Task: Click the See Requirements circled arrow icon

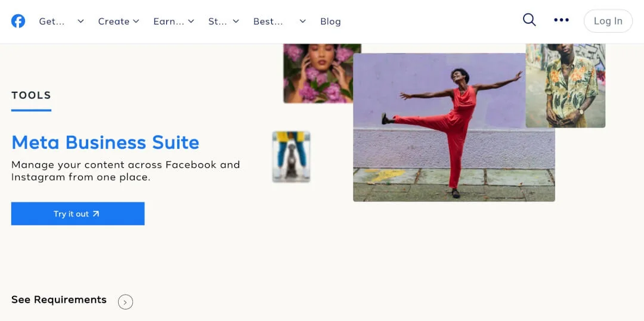Action: coord(125,302)
